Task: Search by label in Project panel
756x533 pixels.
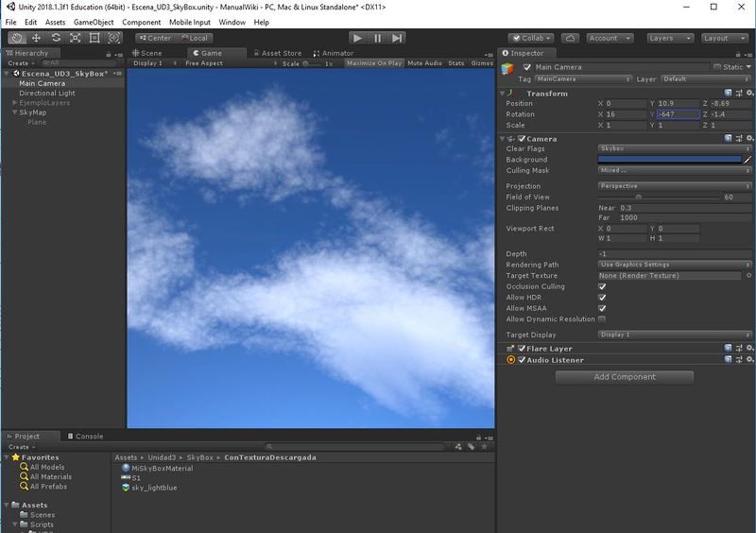Action: tap(471, 447)
